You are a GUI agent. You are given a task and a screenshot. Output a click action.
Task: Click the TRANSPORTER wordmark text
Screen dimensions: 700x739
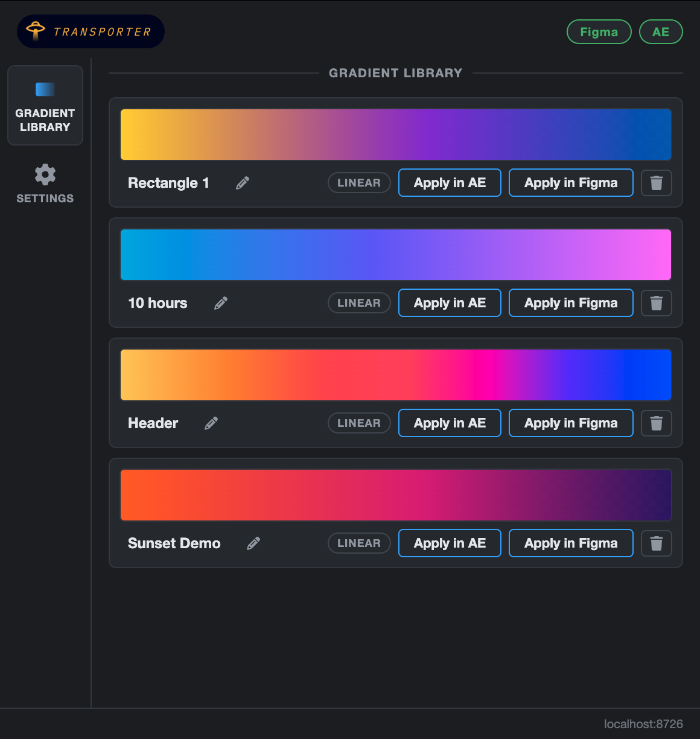[102, 32]
